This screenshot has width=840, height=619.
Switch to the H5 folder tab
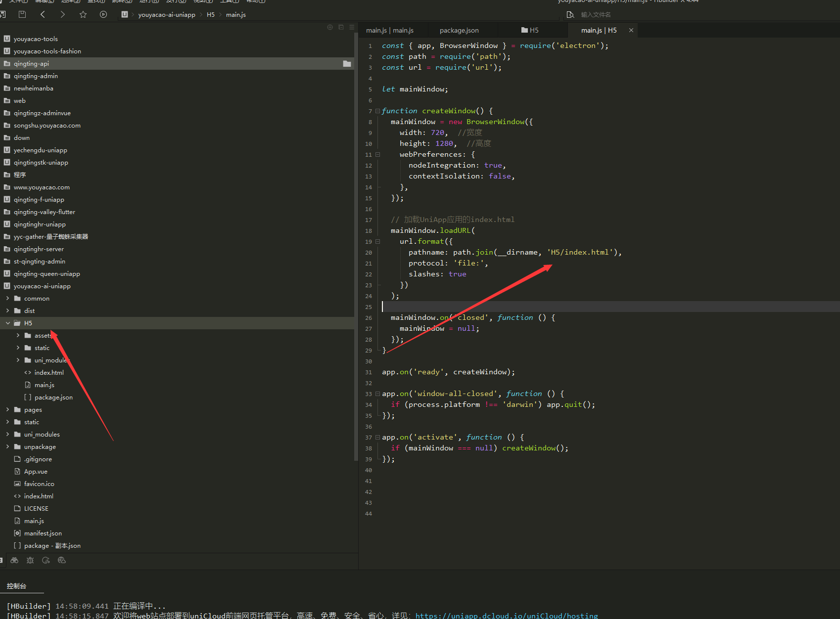click(x=530, y=30)
